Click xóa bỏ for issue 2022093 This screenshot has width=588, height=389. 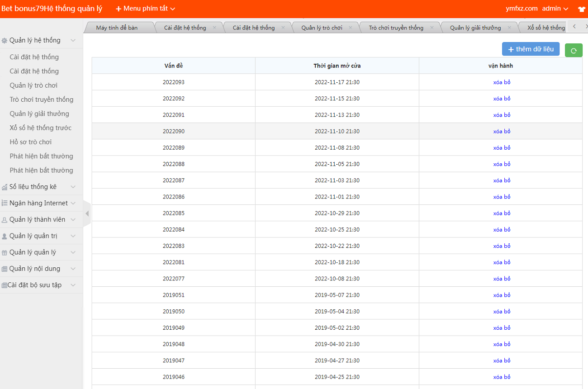[501, 82]
